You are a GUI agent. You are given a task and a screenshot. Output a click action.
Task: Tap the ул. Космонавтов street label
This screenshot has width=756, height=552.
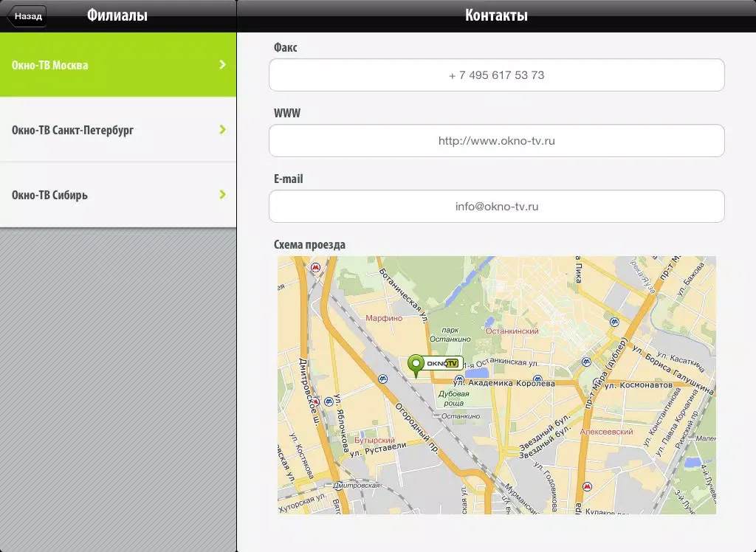tap(639, 385)
